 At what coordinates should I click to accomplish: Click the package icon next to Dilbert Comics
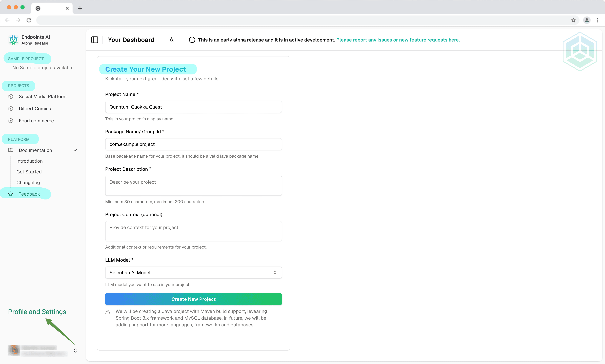(11, 108)
